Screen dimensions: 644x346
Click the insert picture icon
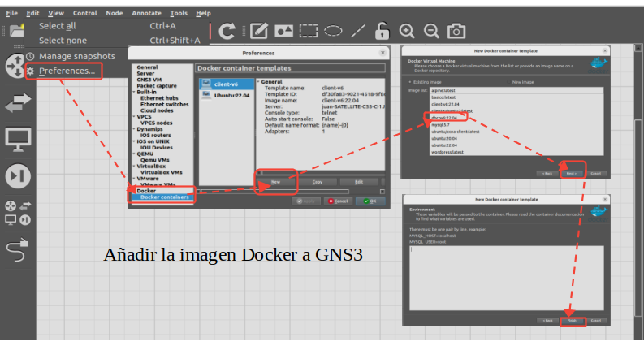pyautogui.click(x=283, y=31)
